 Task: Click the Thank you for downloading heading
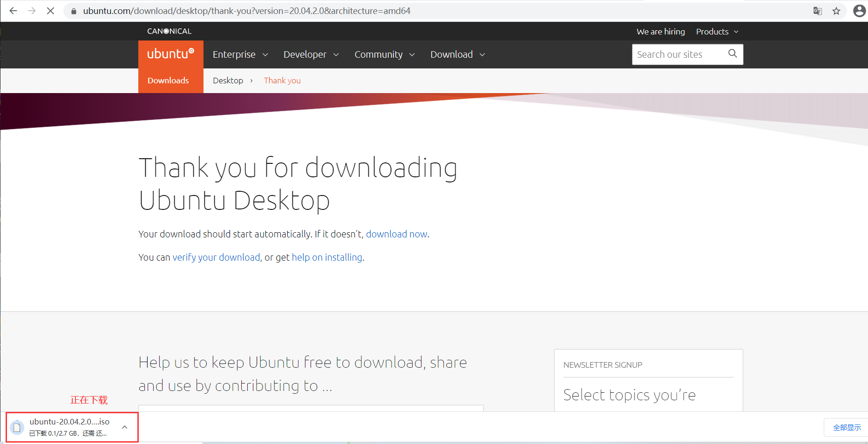pos(298,184)
